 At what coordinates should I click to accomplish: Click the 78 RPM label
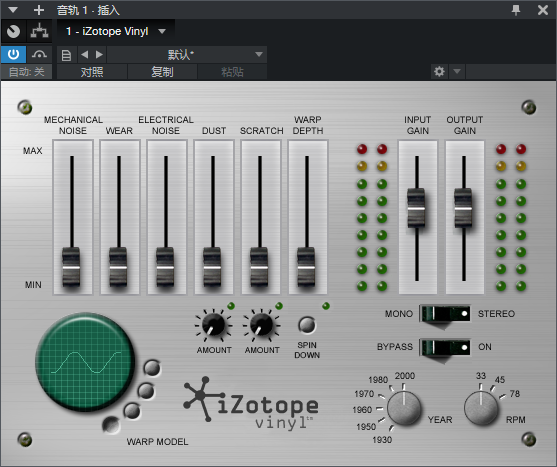pyautogui.click(x=515, y=393)
